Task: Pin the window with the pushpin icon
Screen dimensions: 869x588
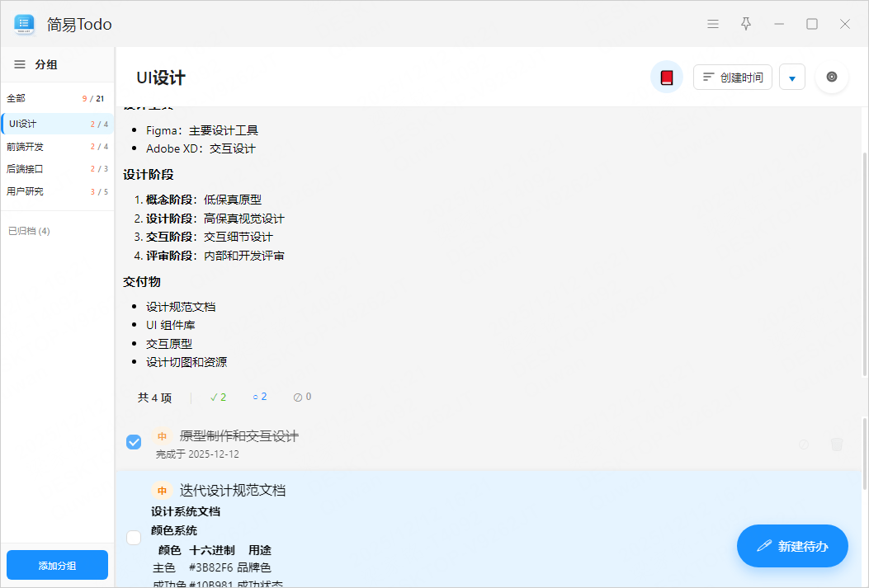Action: [746, 24]
